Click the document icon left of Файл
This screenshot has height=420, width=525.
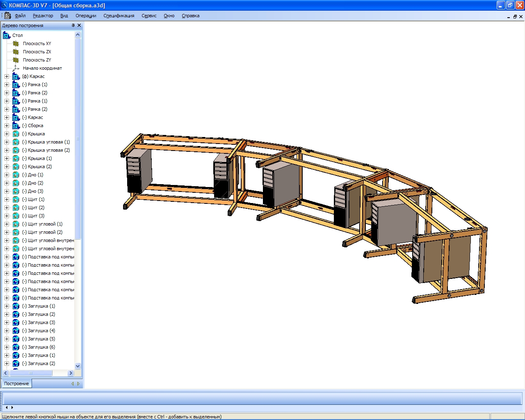tap(7, 16)
